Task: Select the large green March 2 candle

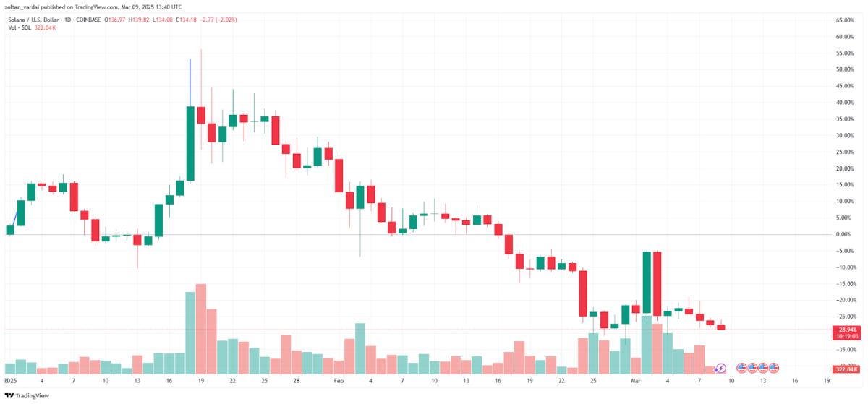Action: click(x=647, y=283)
